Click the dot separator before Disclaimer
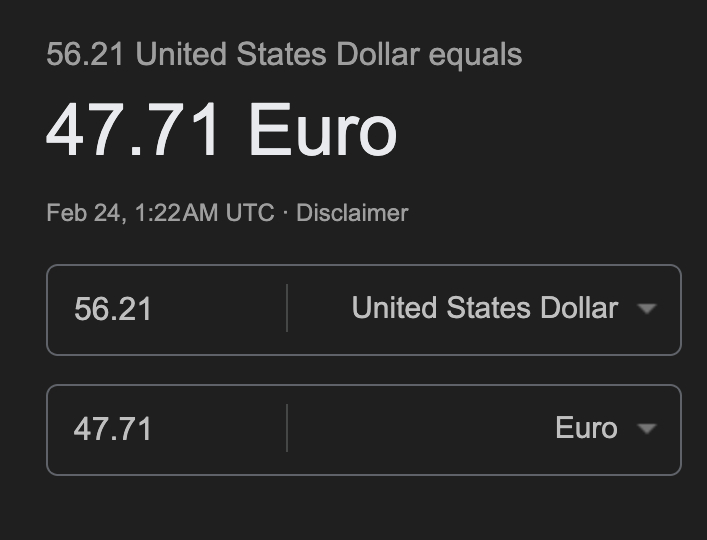707x540 pixels. (x=285, y=213)
